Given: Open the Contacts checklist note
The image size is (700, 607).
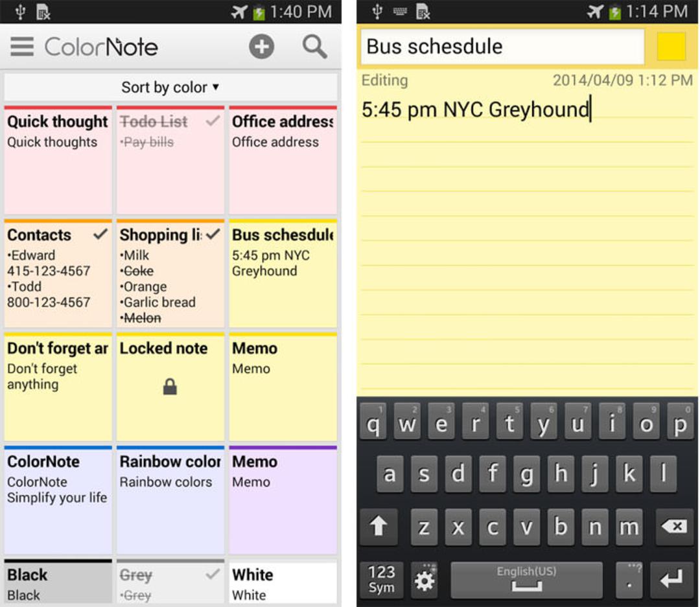Looking at the screenshot, I should pyautogui.click(x=58, y=273).
